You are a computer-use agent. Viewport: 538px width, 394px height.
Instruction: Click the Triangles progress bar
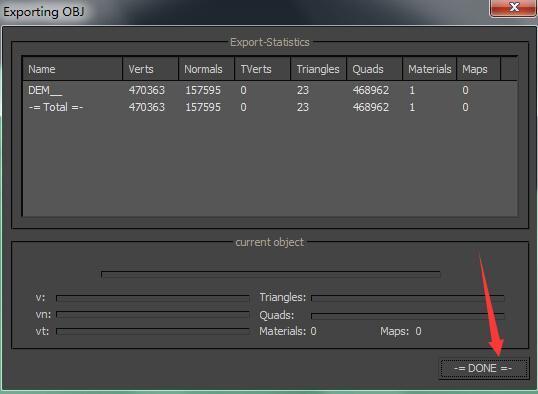tap(408, 298)
